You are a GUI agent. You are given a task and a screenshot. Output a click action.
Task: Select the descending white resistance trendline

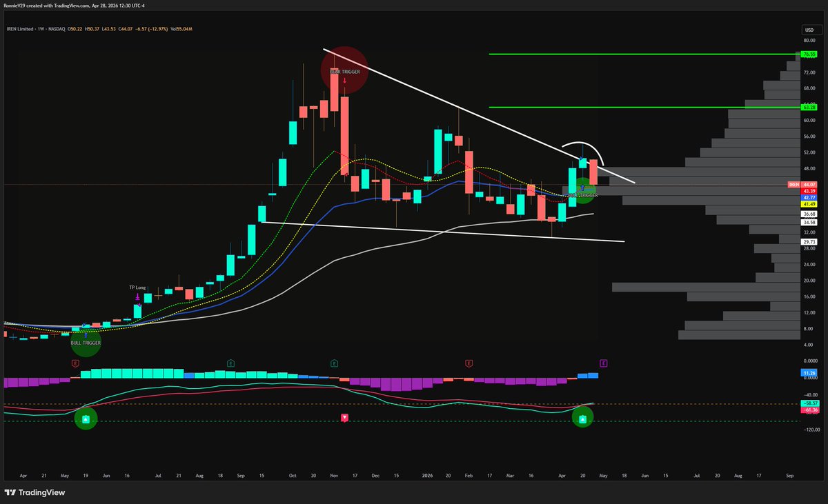point(479,115)
